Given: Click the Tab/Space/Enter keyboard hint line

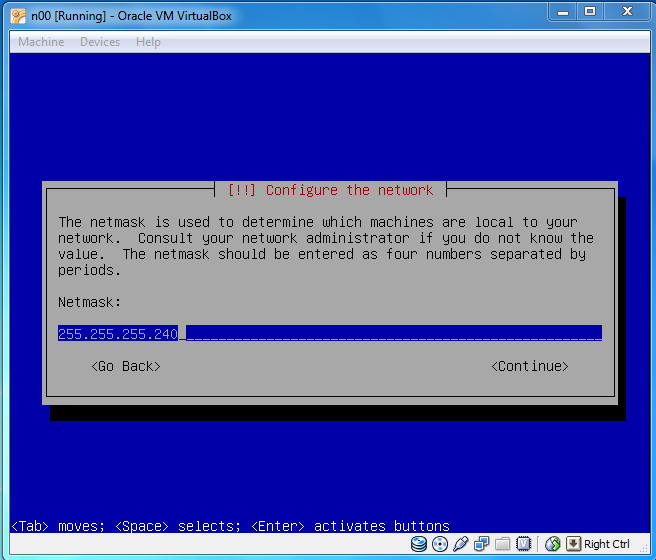Looking at the screenshot, I should click(230, 526).
